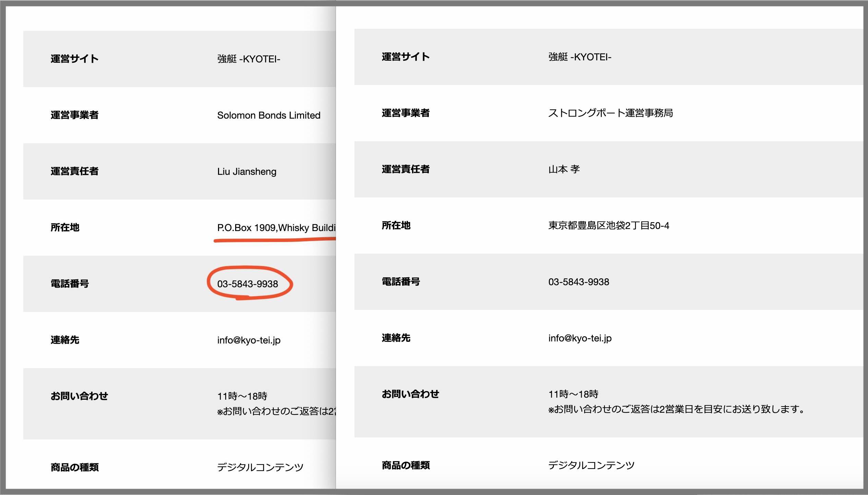The image size is (868, 495).
Task: Click the Liu Jiansheng responsible person row
Action: (x=247, y=172)
